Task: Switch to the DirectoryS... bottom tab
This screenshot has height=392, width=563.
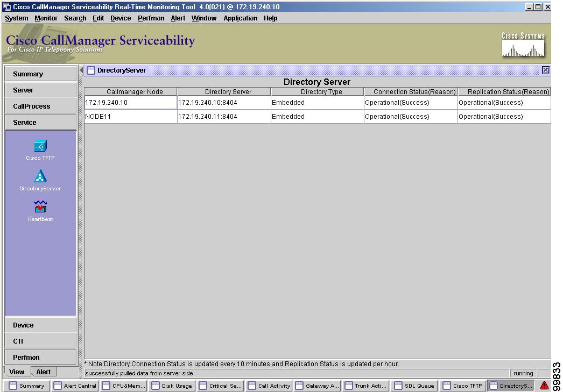Action: pyautogui.click(x=511, y=386)
